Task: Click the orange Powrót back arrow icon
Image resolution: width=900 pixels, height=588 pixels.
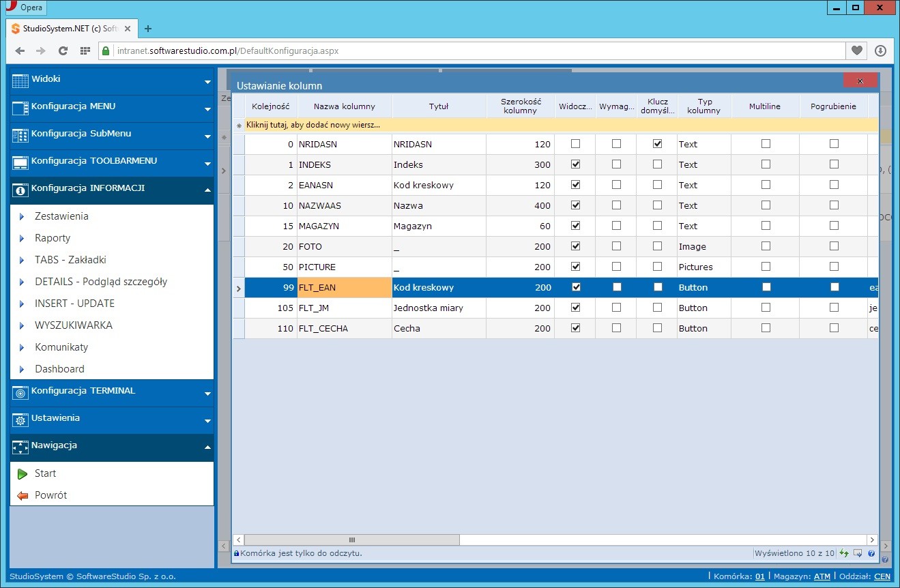Action: click(23, 495)
